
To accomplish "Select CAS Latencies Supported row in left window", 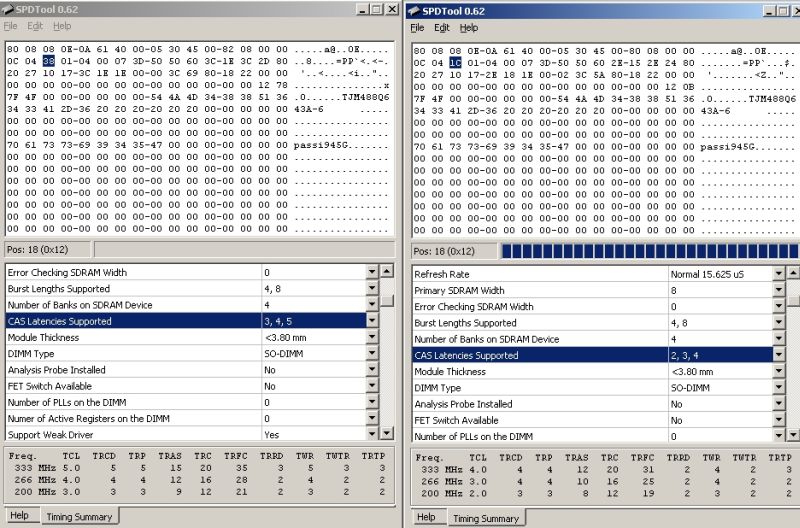I will click(186, 321).
